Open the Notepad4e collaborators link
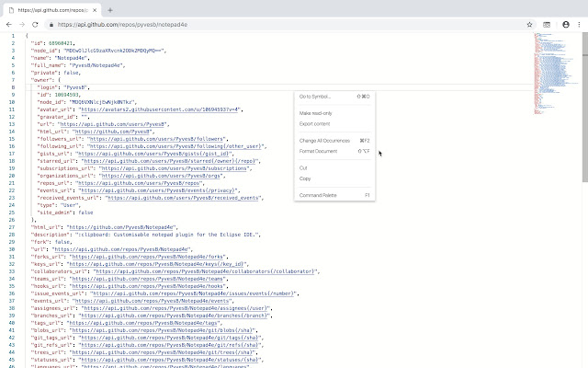 click(205, 271)
